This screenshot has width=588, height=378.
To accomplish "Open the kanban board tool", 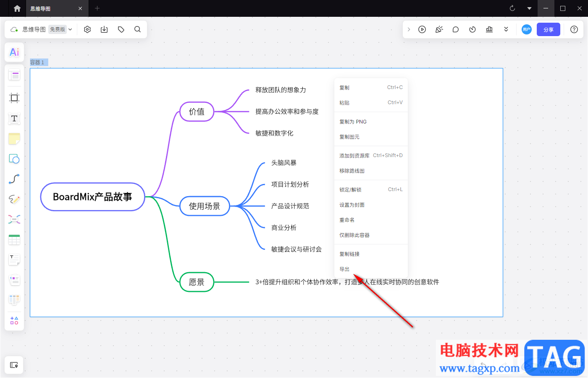I will click(14, 300).
